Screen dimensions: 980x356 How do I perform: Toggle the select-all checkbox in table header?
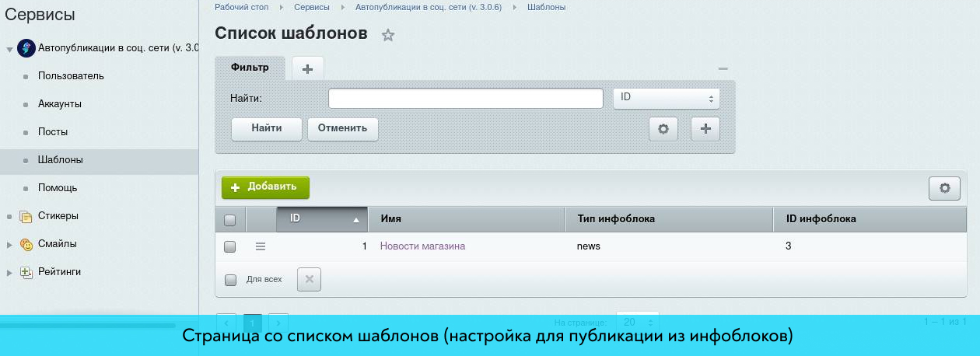coord(230,220)
